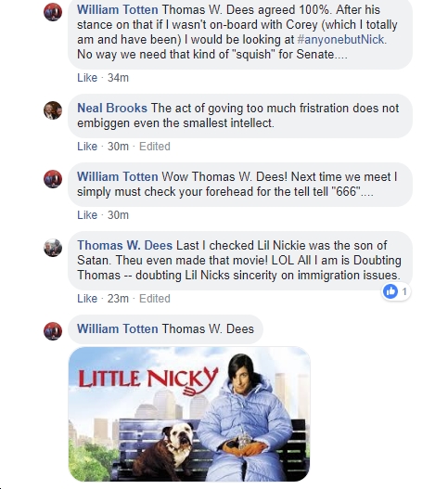
Task: Open the Little Nicky movie image
Action: (189, 414)
